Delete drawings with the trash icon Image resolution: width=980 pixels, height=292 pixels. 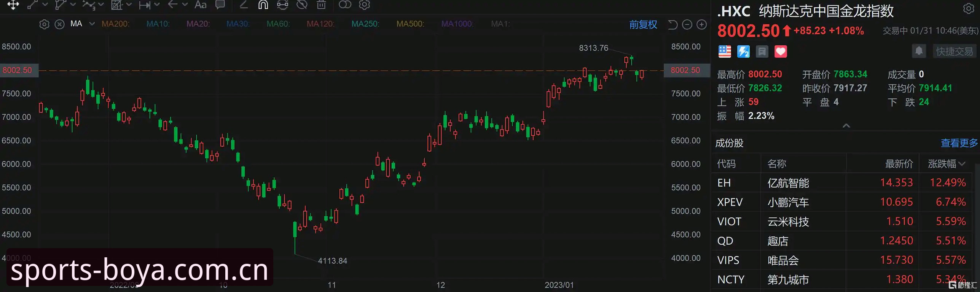(x=321, y=5)
